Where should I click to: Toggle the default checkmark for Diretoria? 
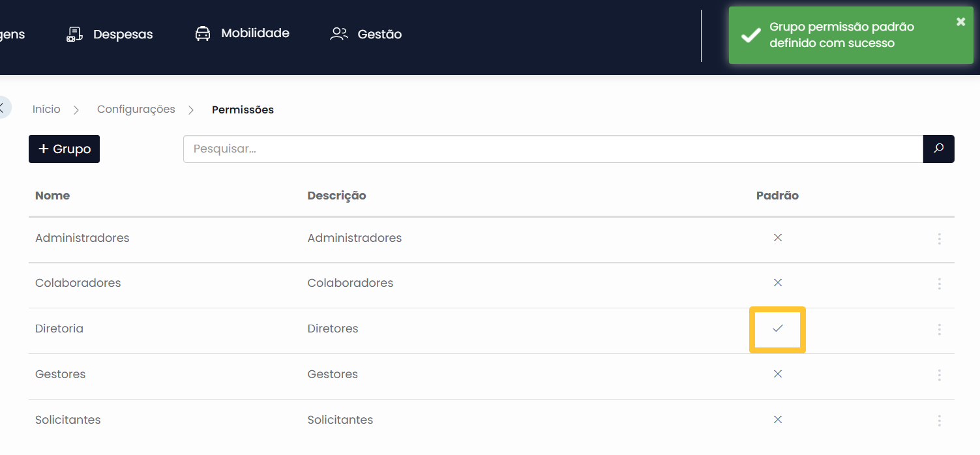tap(777, 329)
